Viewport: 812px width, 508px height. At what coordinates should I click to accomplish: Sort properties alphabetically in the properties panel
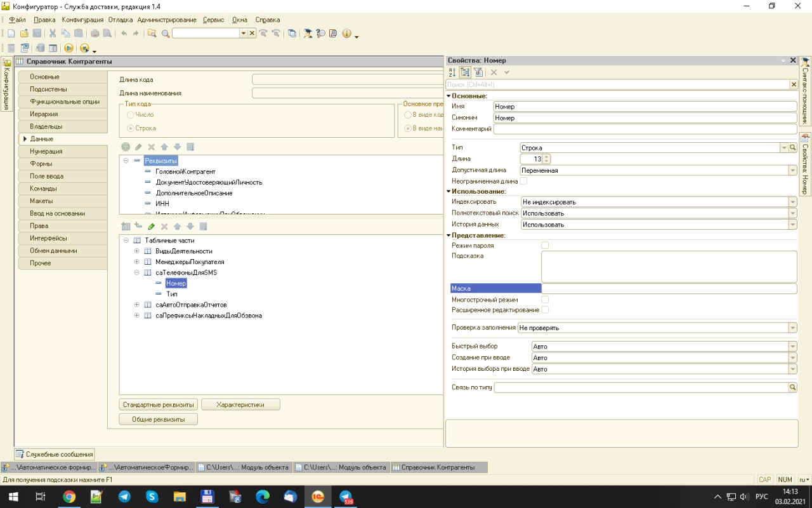point(452,72)
